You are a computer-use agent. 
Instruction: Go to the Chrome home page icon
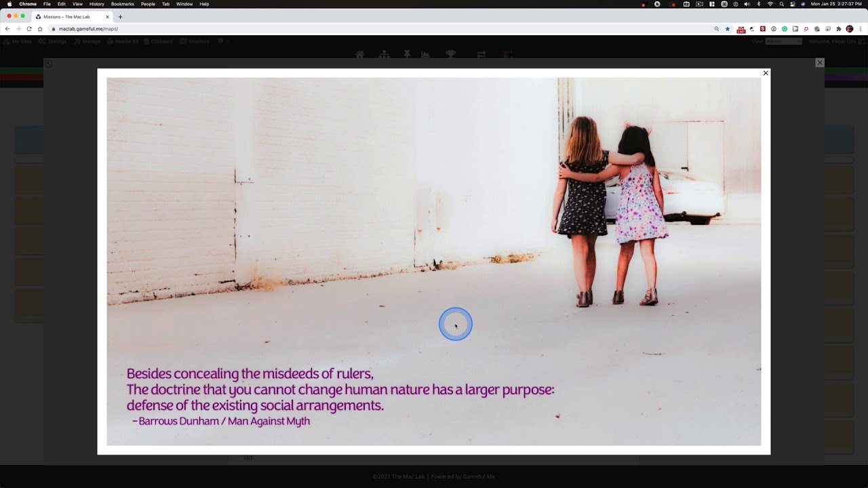40,29
